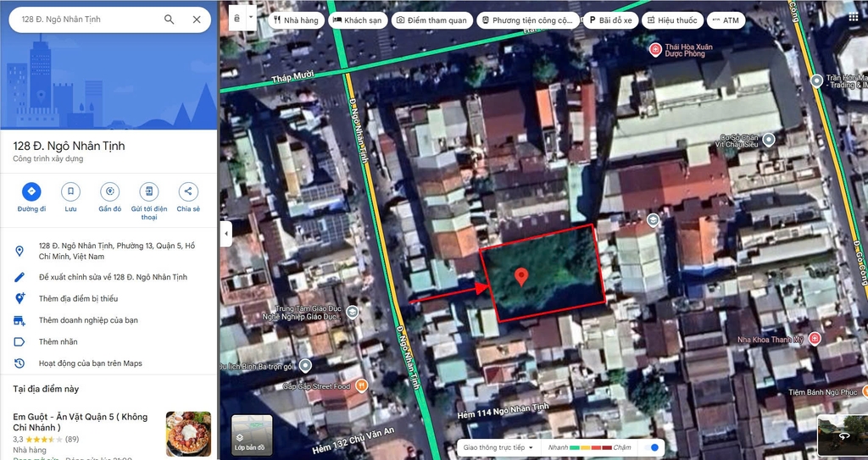Select the Nhà hàng filter chip

(x=297, y=20)
